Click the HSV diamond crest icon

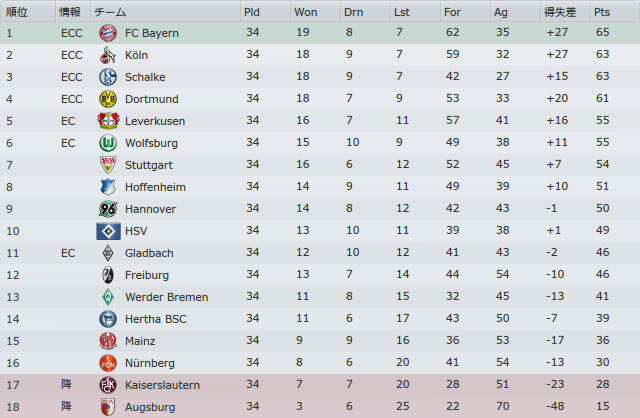pyautogui.click(x=108, y=231)
